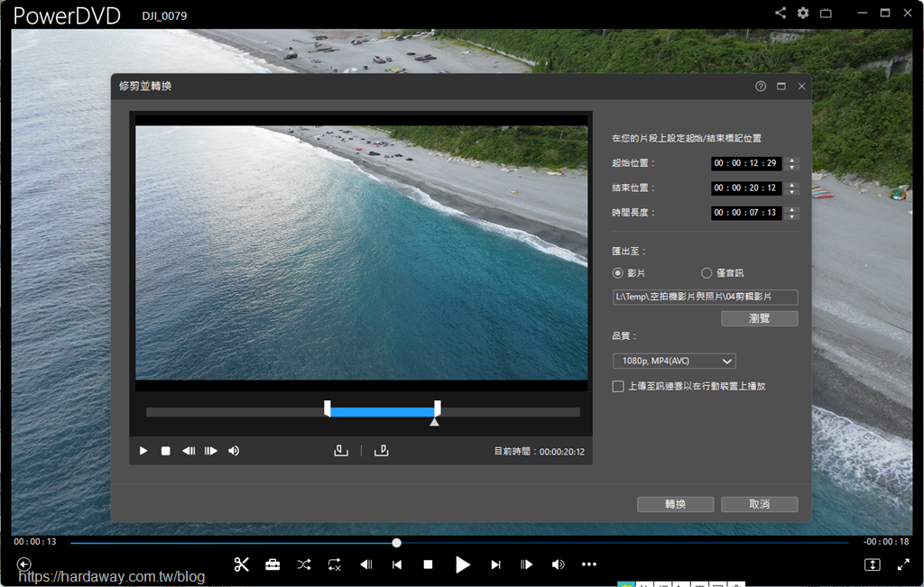Skip to the next item in main player
Screen dimensions: 924x587
tap(495, 564)
